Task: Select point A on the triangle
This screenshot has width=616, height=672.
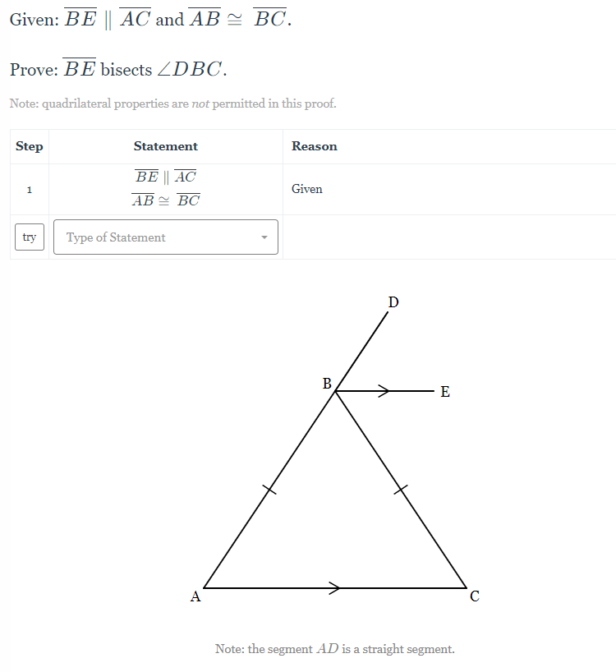Action: [x=195, y=596]
